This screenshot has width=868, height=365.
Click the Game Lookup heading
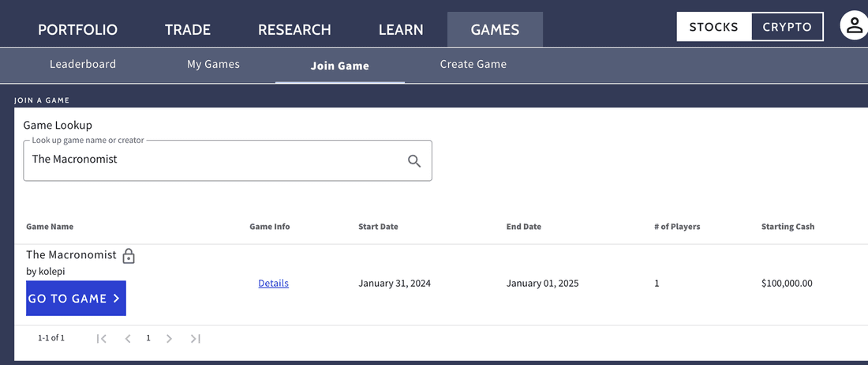tap(58, 126)
